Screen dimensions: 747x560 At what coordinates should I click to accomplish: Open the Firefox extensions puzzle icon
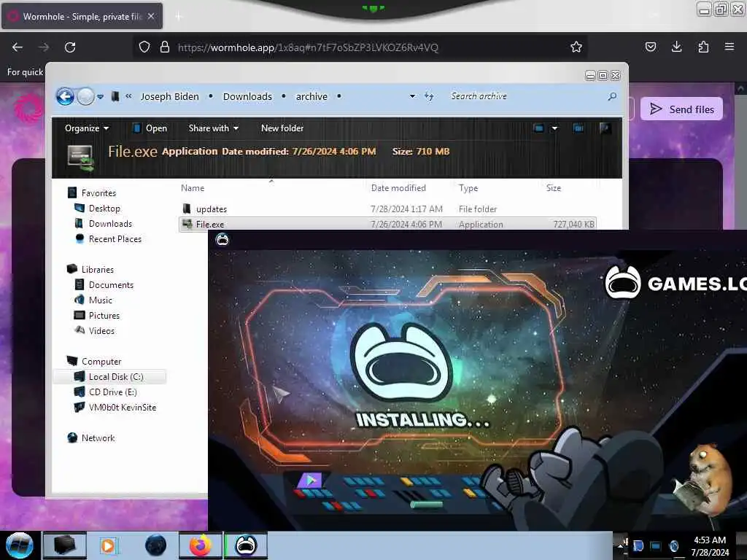(x=703, y=47)
